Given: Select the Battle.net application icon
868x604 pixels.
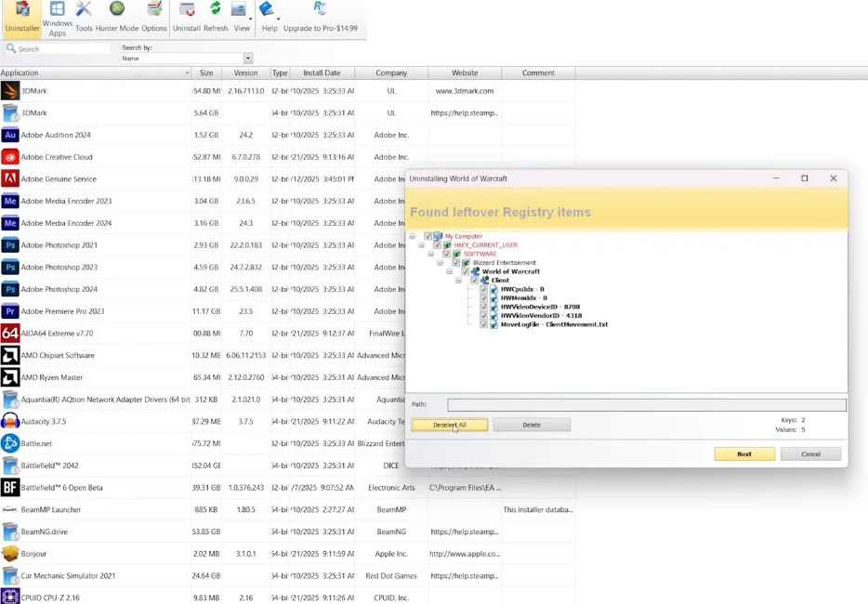Looking at the screenshot, I should click(10, 443).
